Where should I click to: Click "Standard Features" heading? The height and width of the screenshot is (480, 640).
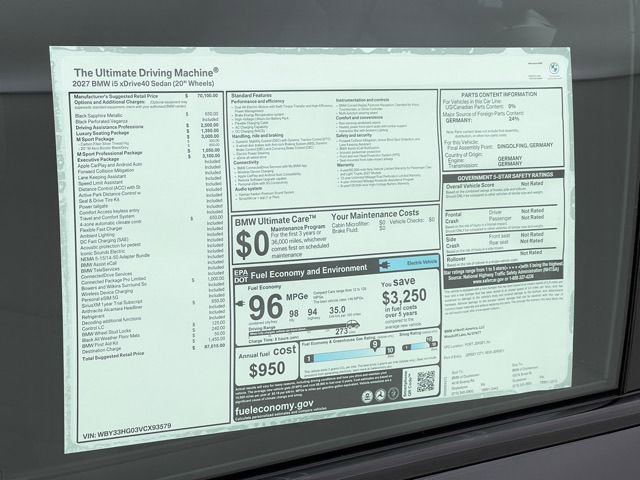click(x=251, y=96)
